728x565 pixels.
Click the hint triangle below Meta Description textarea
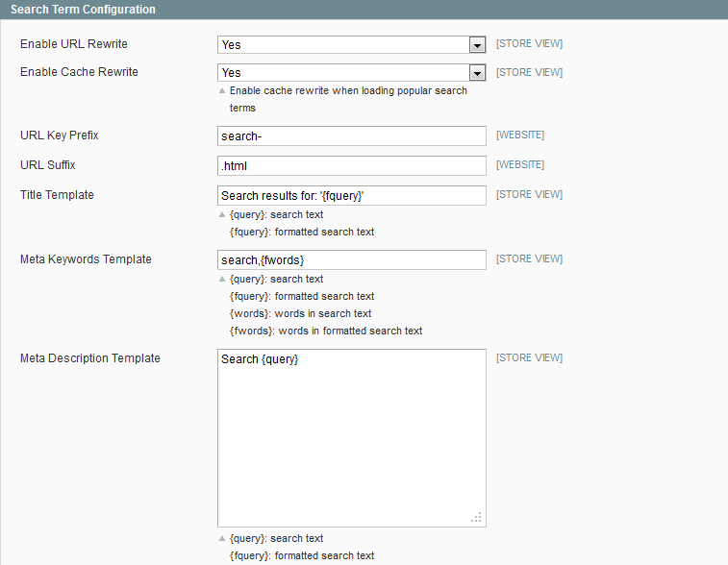222,538
